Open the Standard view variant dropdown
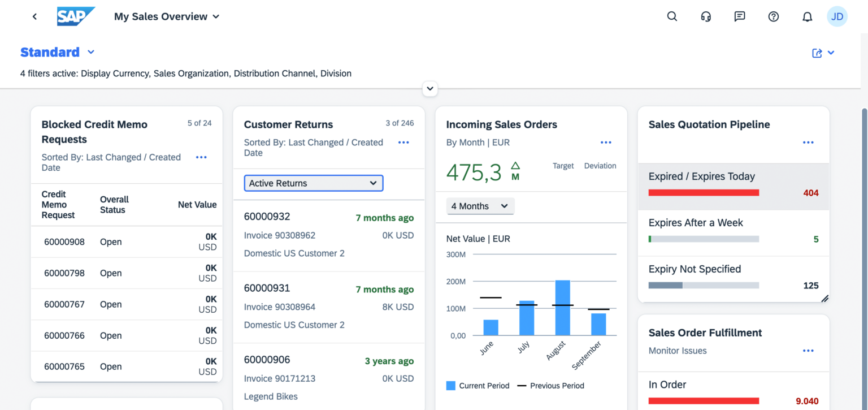 [x=90, y=52]
